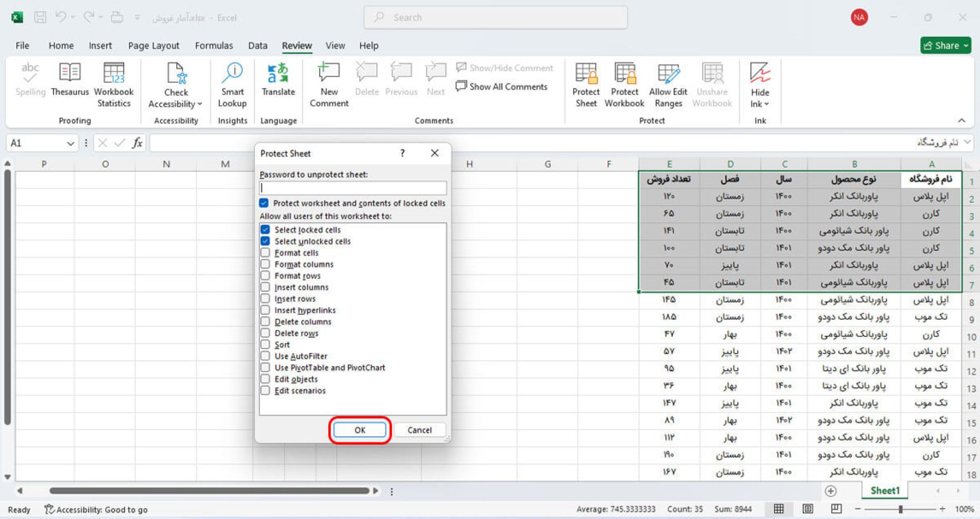This screenshot has height=519, width=980.
Task: Expand the Name Box dropdown arrow
Action: pyautogui.click(x=70, y=144)
